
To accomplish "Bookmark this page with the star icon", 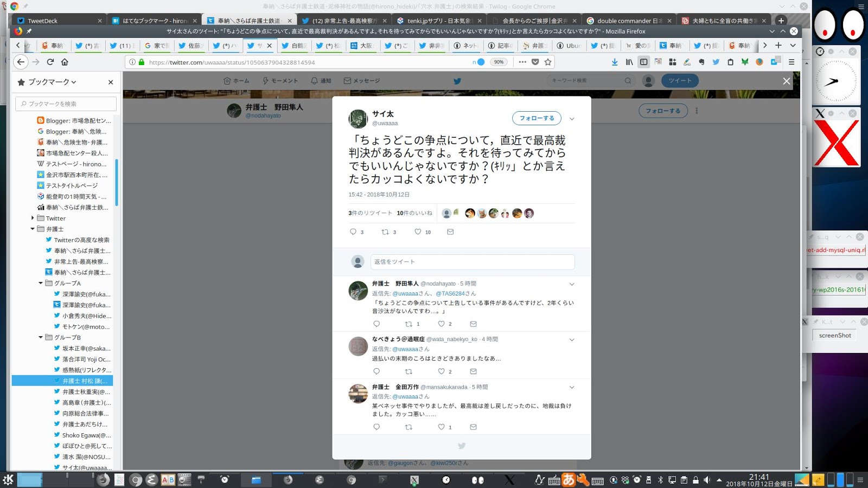I will point(548,62).
